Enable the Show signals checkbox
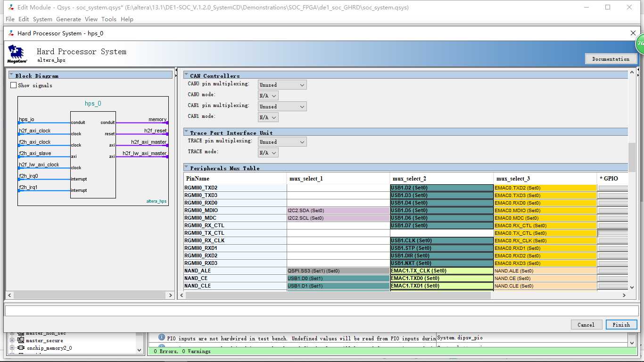The width and height of the screenshot is (644, 362). coord(13,85)
